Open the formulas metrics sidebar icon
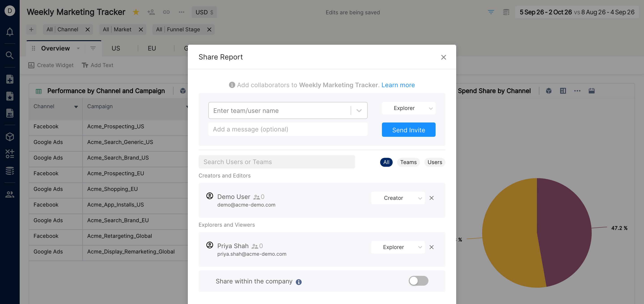Image resolution: width=644 pixels, height=304 pixels. coord(10,154)
